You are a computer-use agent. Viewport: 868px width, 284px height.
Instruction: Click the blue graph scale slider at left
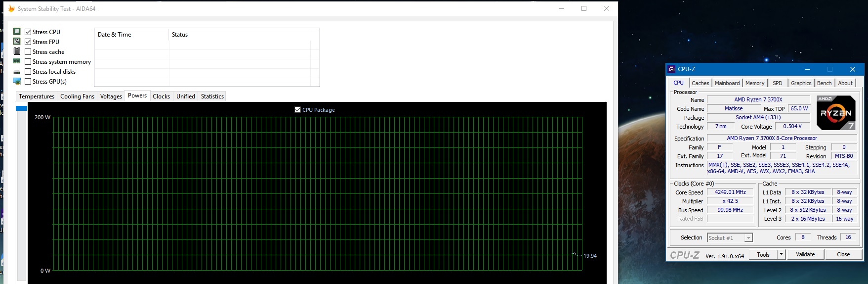tap(21, 108)
